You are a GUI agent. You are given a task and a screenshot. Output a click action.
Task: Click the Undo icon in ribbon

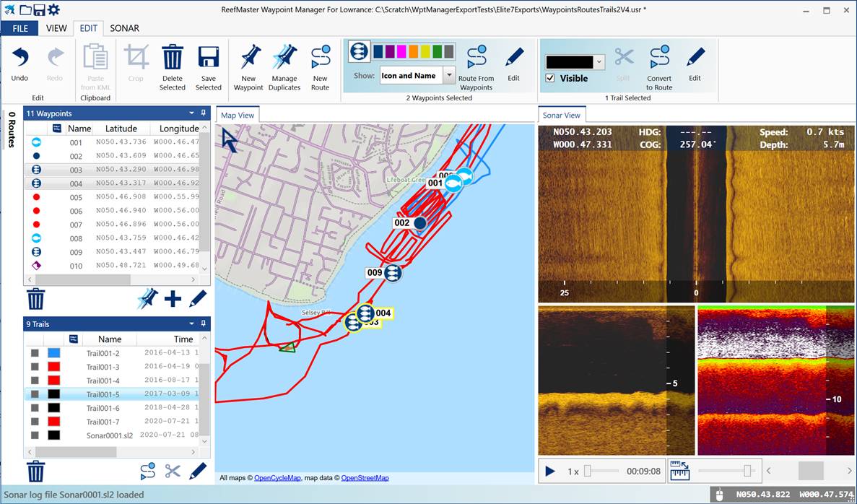point(19,58)
